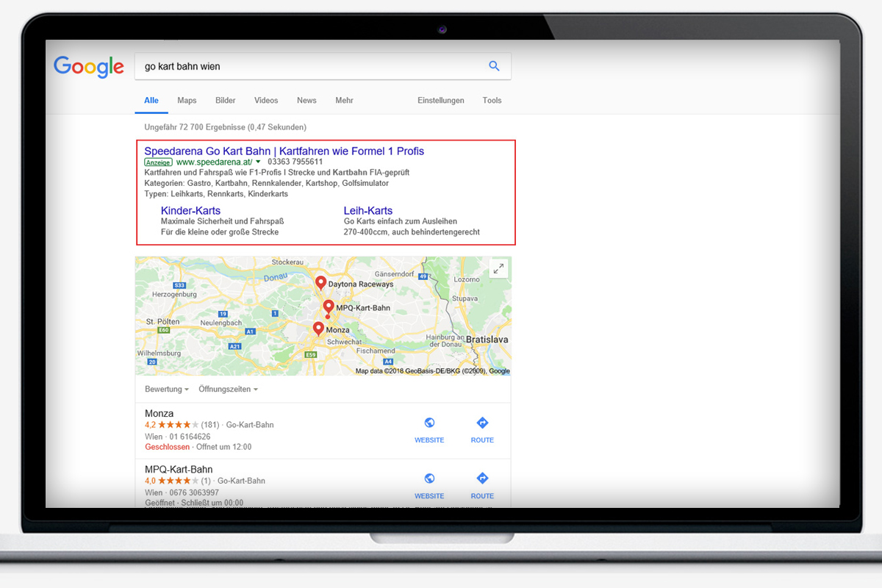This screenshot has height=588, width=882.
Task: Open the Bewertung filter dropdown
Action: [x=167, y=390]
